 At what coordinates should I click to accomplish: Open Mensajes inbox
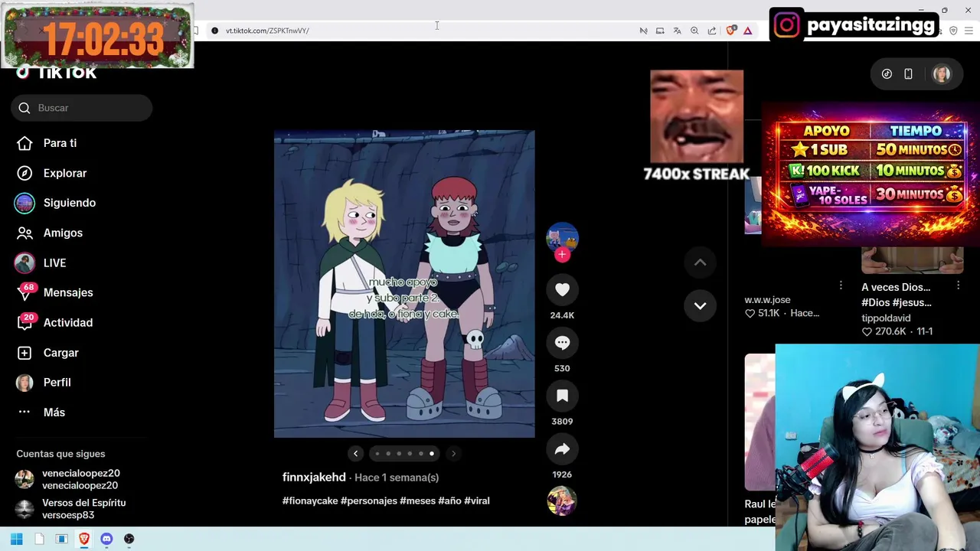pos(68,292)
